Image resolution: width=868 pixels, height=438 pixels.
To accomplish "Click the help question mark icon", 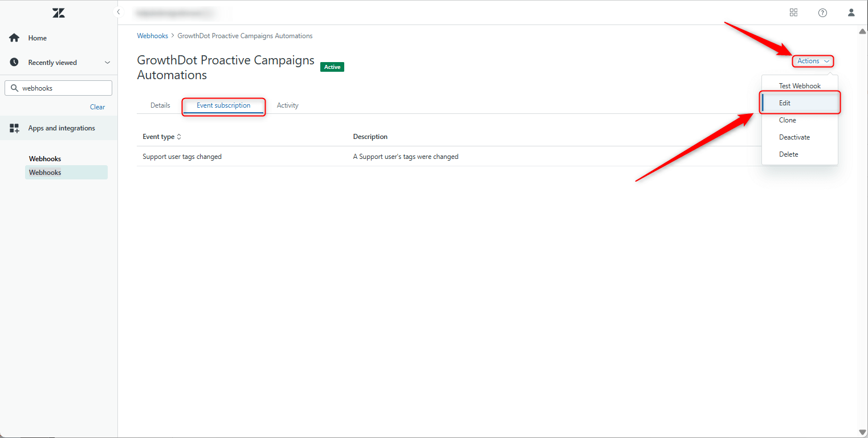I will (x=822, y=12).
